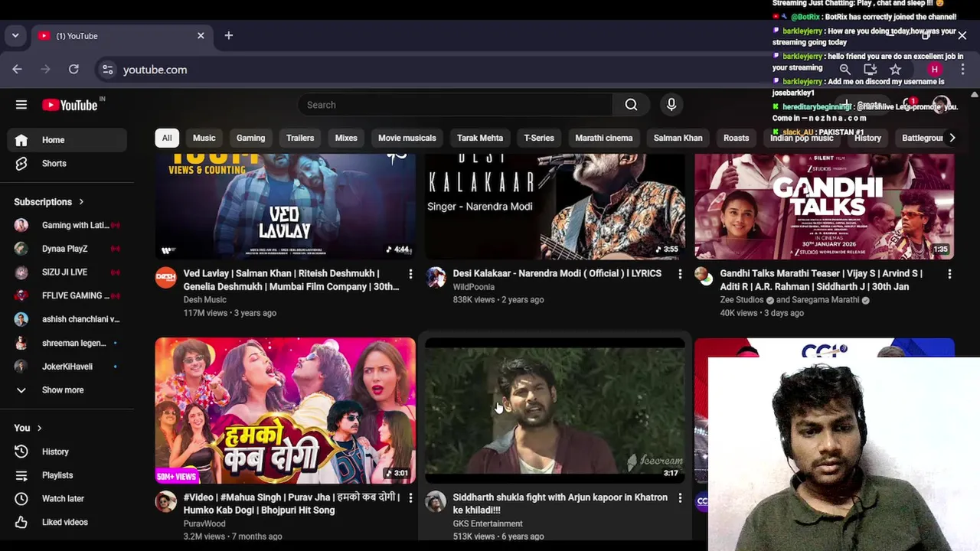Open GKS Entertainment channel link
The width and height of the screenshot is (980, 551).
coord(488,523)
